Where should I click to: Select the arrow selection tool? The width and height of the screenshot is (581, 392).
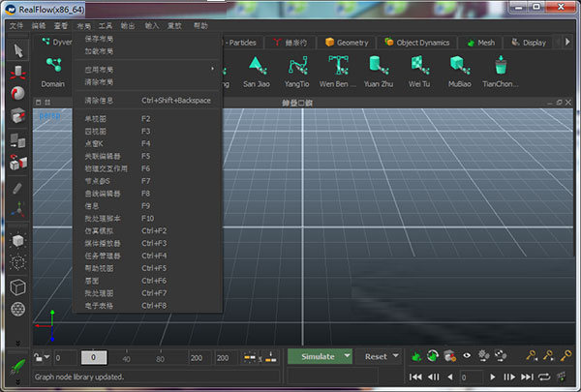(17, 48)
